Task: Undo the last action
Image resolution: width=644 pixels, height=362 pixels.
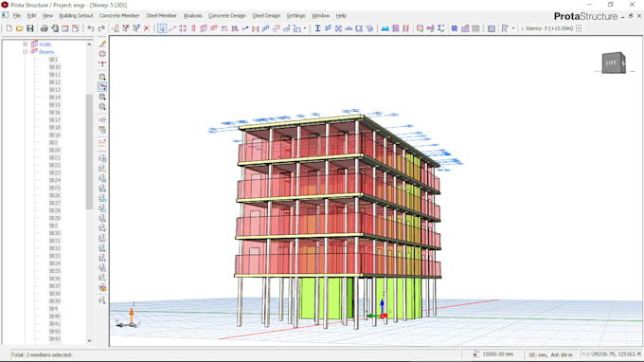Action: [91, 28]
